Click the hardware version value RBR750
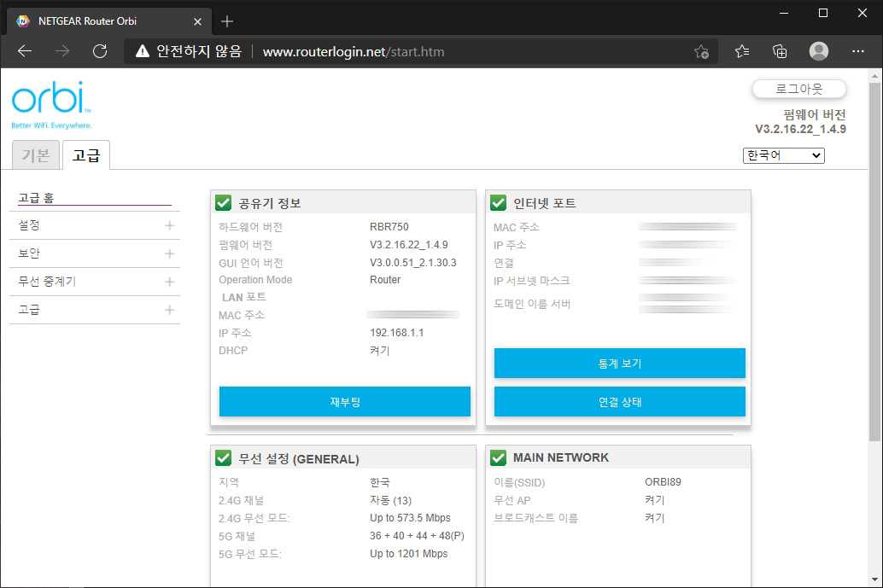Image resolution: width=883 pixels, height=588 pixels. point(389,227)
